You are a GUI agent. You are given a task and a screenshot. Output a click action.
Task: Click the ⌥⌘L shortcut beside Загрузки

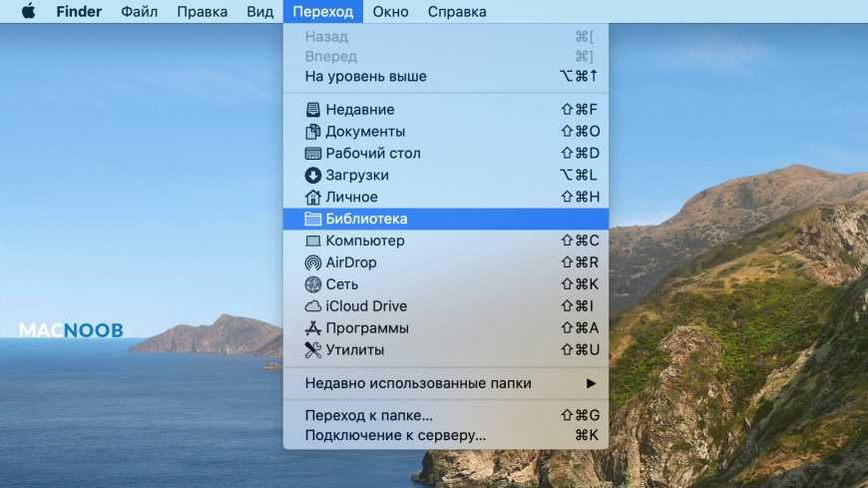579,175
